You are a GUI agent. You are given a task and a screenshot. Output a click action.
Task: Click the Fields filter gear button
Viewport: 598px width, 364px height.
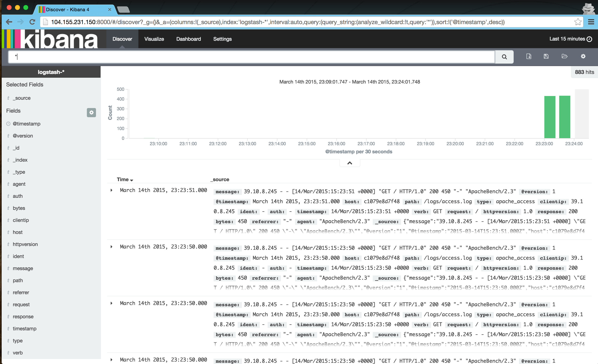91,113
